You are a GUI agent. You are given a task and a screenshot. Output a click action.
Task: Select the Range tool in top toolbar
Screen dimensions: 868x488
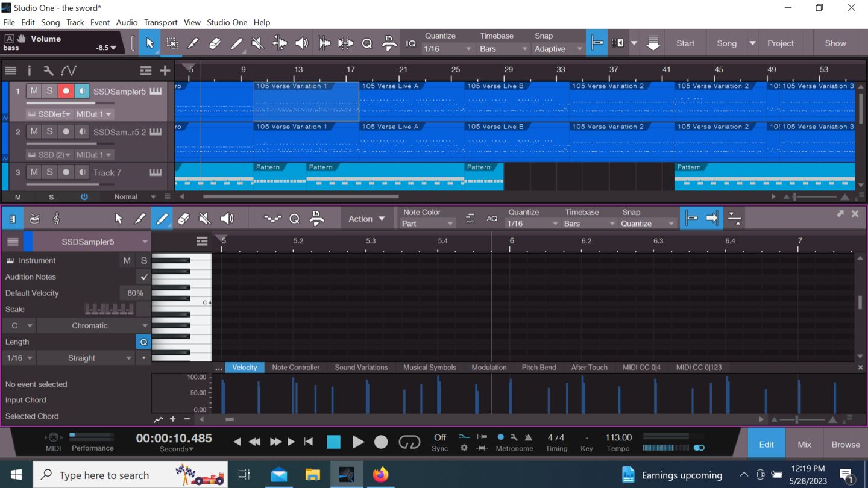pos(172,43)
